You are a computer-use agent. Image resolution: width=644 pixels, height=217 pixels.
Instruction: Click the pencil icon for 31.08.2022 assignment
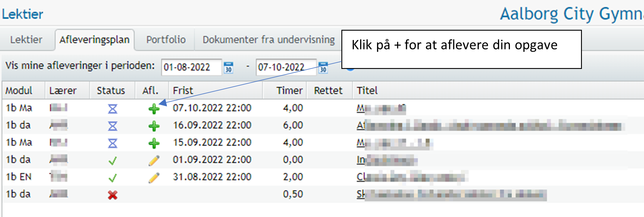[x=154, y=178]
